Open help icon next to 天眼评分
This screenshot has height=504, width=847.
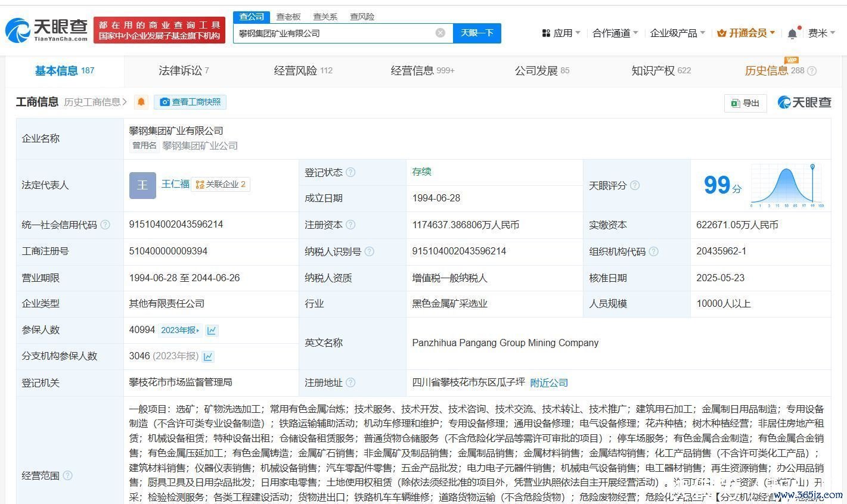tap(635, 185)
